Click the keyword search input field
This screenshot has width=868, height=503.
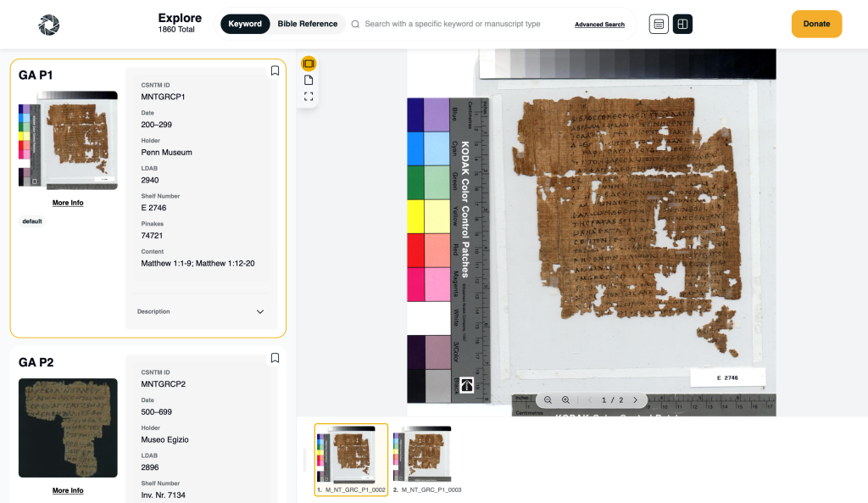click(x=458, y=24)
